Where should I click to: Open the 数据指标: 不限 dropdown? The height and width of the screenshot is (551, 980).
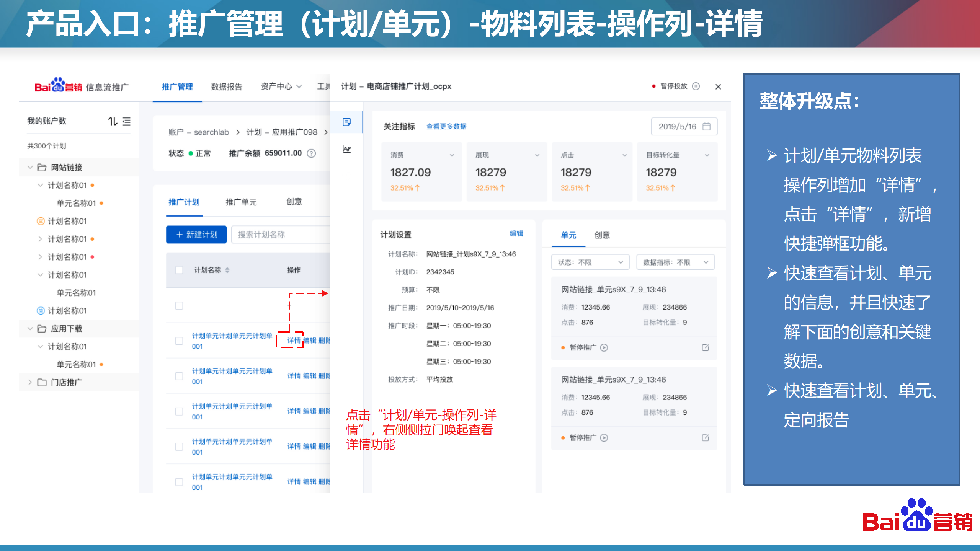click(675, 262)
